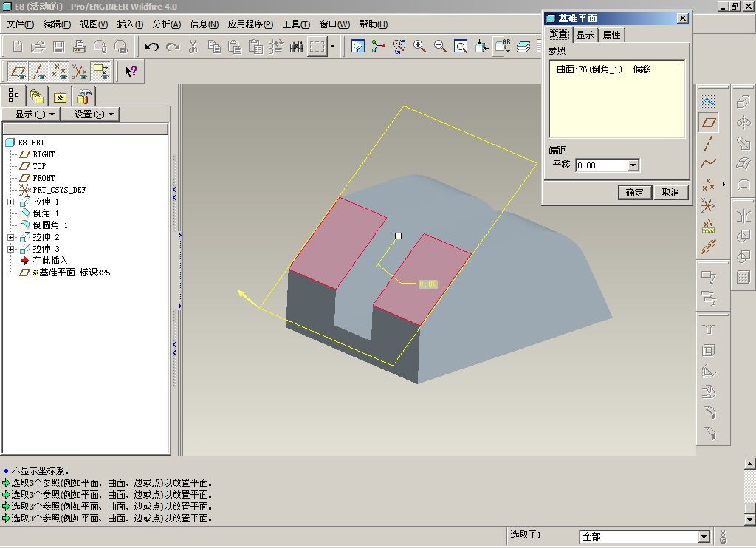Toggle datum axes display

click(x=39, y=72)
